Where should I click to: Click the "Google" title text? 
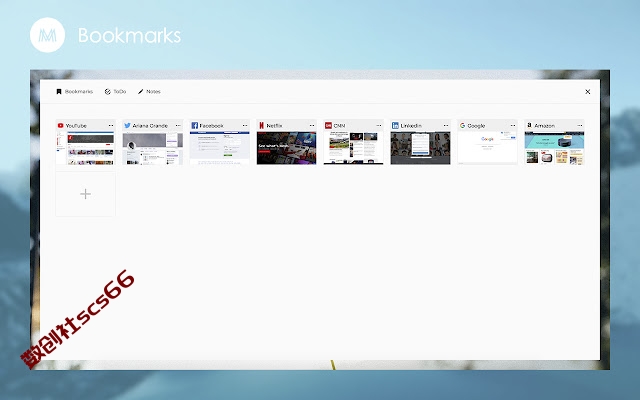point(476,126)
